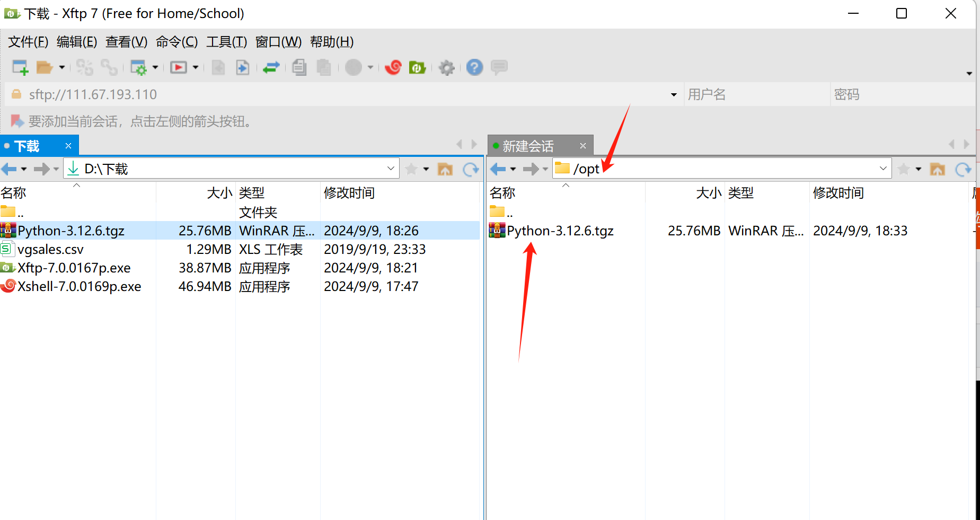
Task: Click the toolbar overflow arrow at far right
Action: click(969, 73)
